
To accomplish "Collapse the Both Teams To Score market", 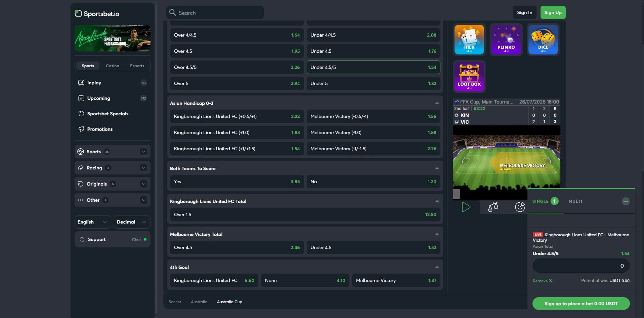I will (x=437, y=168).
